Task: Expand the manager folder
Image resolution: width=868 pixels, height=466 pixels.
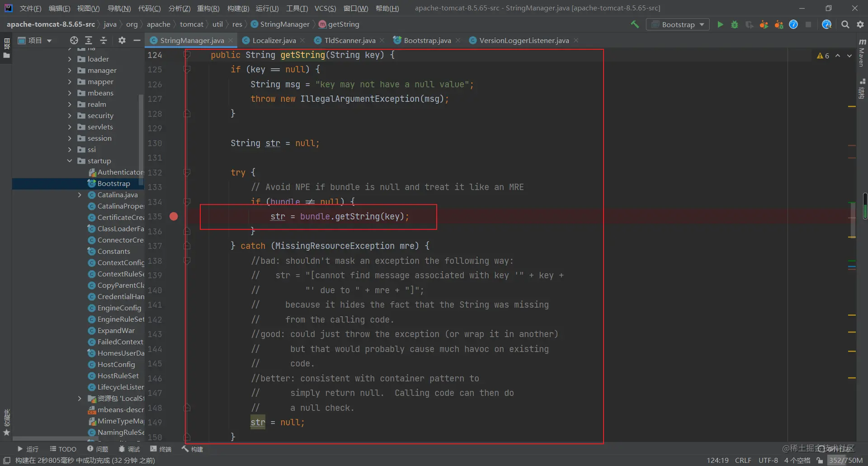Action: (x=70, y=70)
